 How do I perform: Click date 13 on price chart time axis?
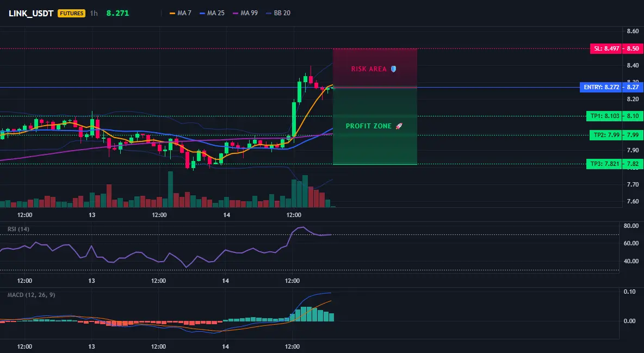click(x=92, y=215)
